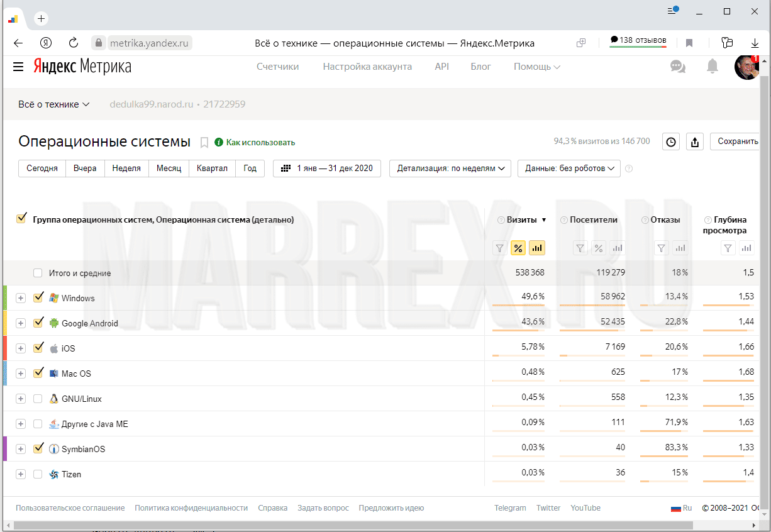771x532 pixels.
Task: Open date range 1 янв — 31 дек 2020
Action: tap(327, 169)
